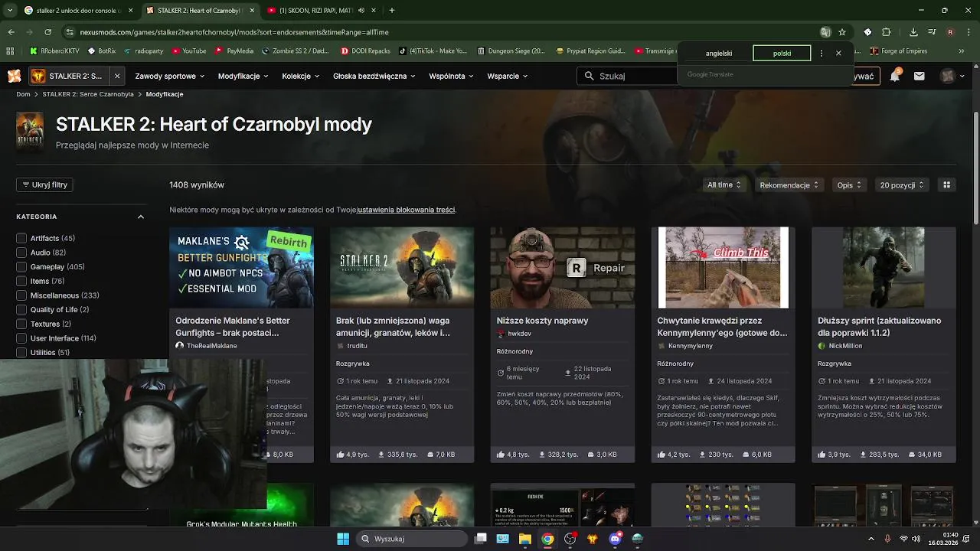
Task: Check the Gameplay category filter
Action: pyautogui.click(x=21, y=267)
